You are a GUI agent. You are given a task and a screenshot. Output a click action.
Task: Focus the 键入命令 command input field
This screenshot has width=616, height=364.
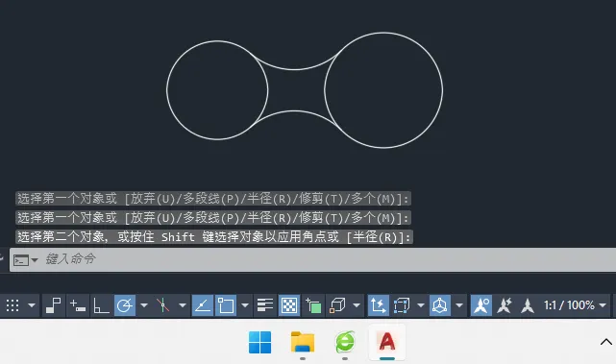[312, 259]
